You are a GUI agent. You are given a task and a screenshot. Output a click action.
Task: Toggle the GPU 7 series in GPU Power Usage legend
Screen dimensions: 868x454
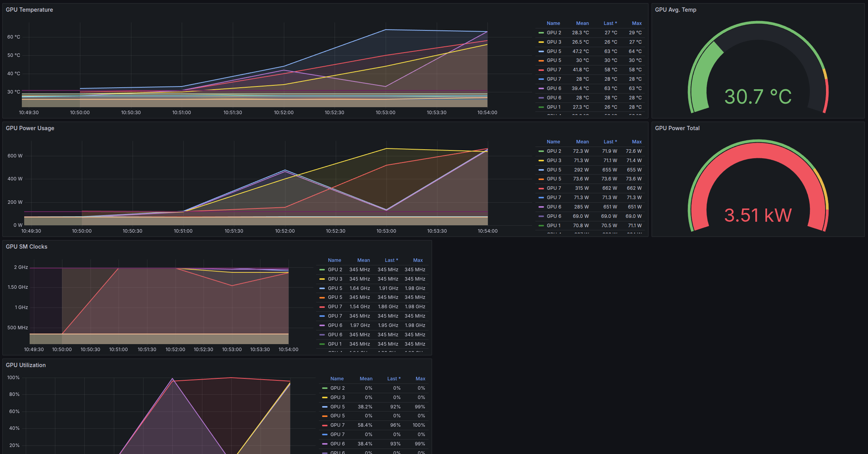tap(554, 188)
